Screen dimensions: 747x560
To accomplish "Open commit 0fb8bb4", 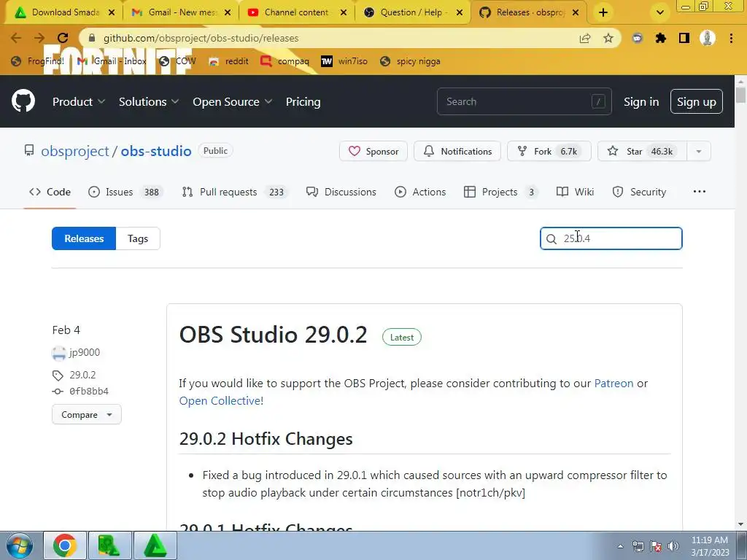I will click(x=89, y=391).
